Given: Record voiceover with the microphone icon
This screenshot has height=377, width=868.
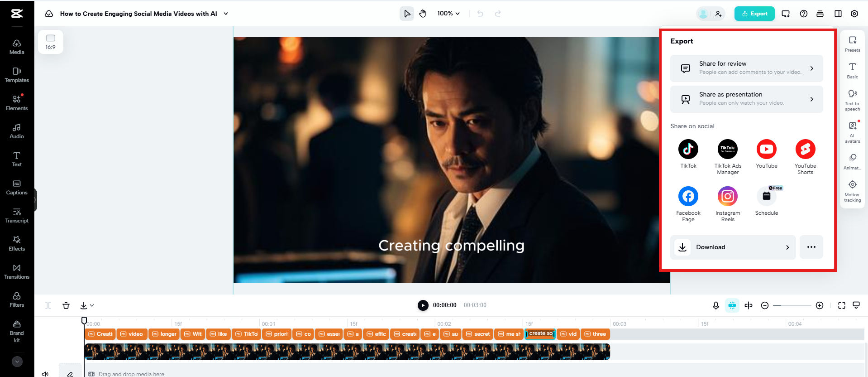Looking at the screenshot, I should [716, 305].
